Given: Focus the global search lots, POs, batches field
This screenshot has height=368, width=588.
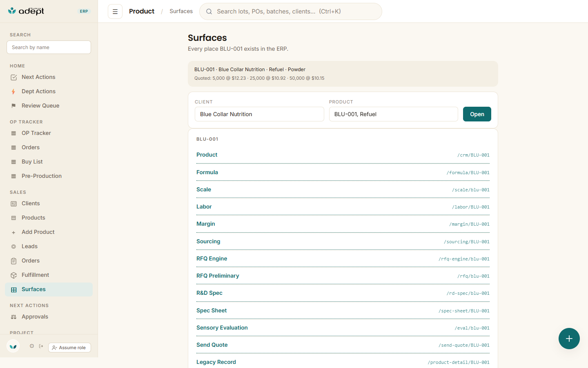Looking at the screenshot, I should 291,11.
